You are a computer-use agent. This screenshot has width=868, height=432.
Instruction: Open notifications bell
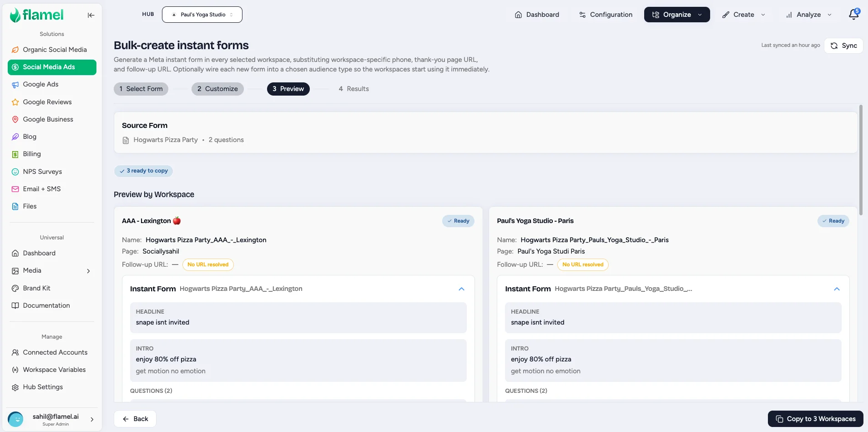click(854, 15)
